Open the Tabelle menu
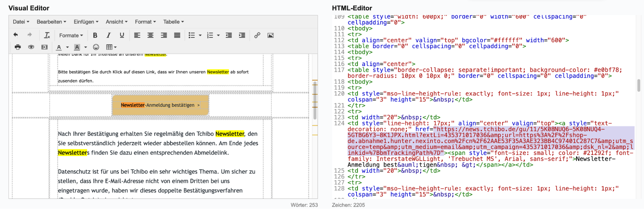Viewport: 644px width, 209px height. tap(173, 22)
